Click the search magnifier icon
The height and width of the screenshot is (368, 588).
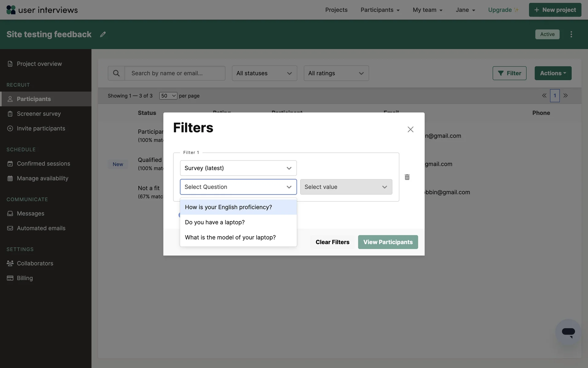click(116, 73)
